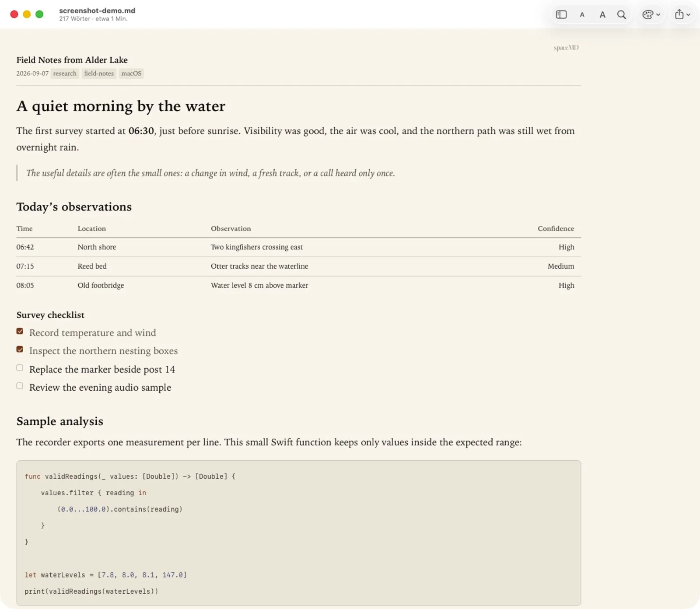700x609 pixels.
Task: Click the Time column header
Action: point(24,228)
